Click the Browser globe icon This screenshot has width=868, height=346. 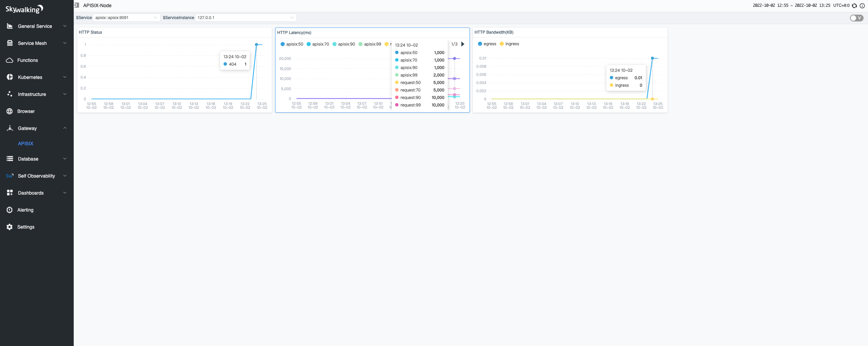[x=10, y=111]
